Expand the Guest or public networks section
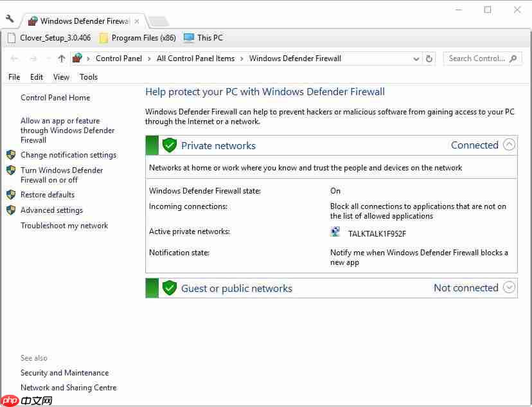 tap(509, 287)
